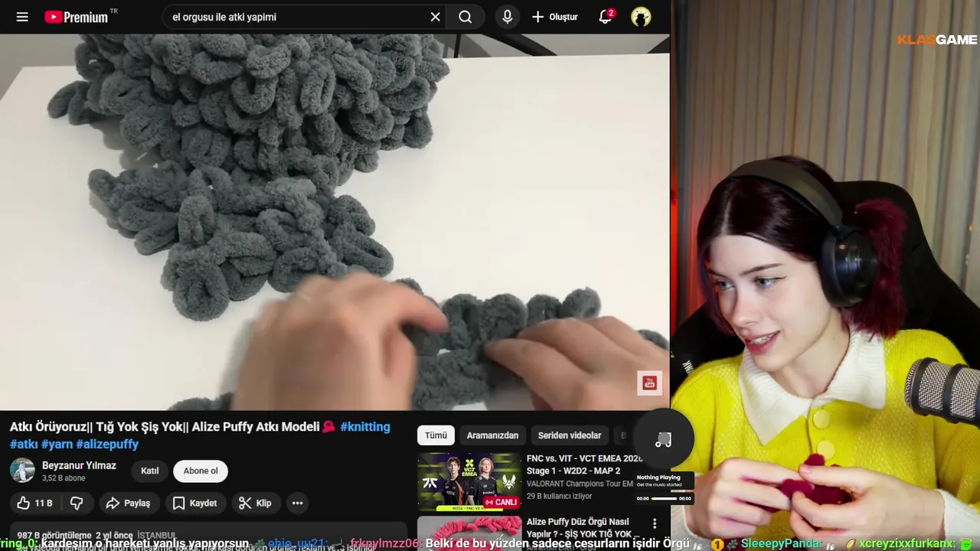The image size is (980, 551).
Task: Select the Aramanızdan filter chip
Action: (492, 435)
